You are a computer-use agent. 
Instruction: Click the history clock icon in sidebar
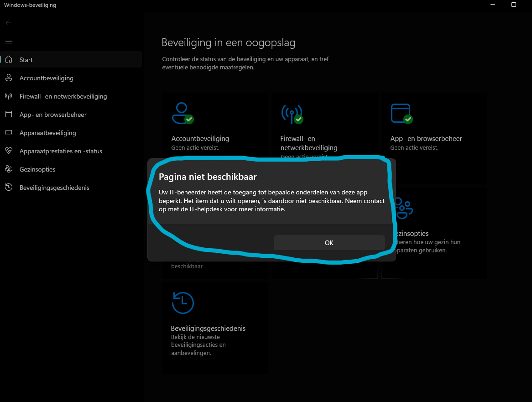(x=9, y=187)
